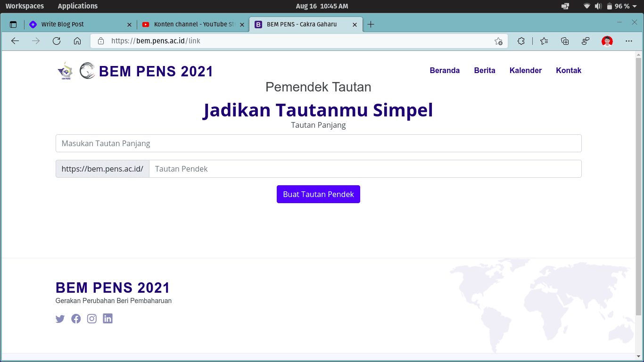Switch to Konten channel YouTube Studio tab
Viewport: 644px width, 362px height.
coord(191,25)
